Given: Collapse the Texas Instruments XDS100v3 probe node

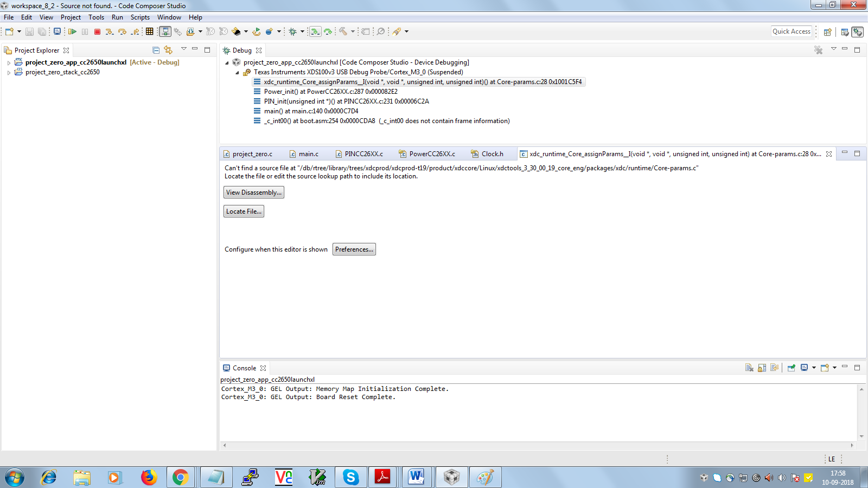Looking at the screenshot, I should (x=237, y=73).
